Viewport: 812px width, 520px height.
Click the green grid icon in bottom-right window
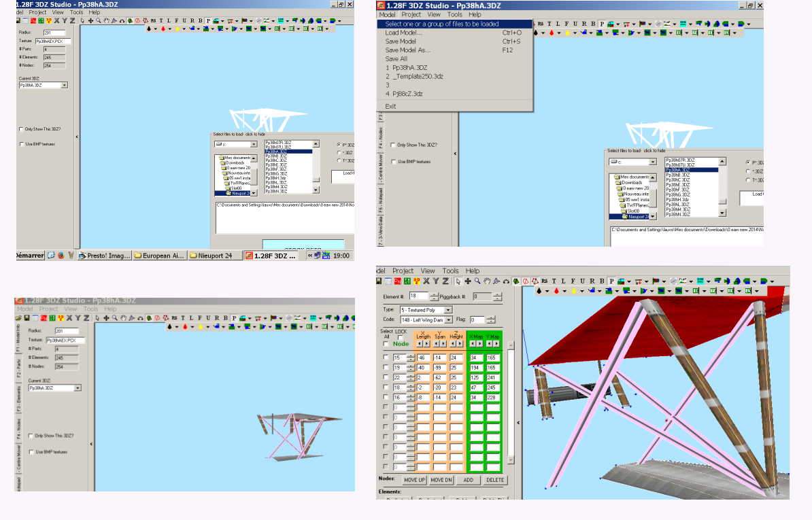point(407,281)
